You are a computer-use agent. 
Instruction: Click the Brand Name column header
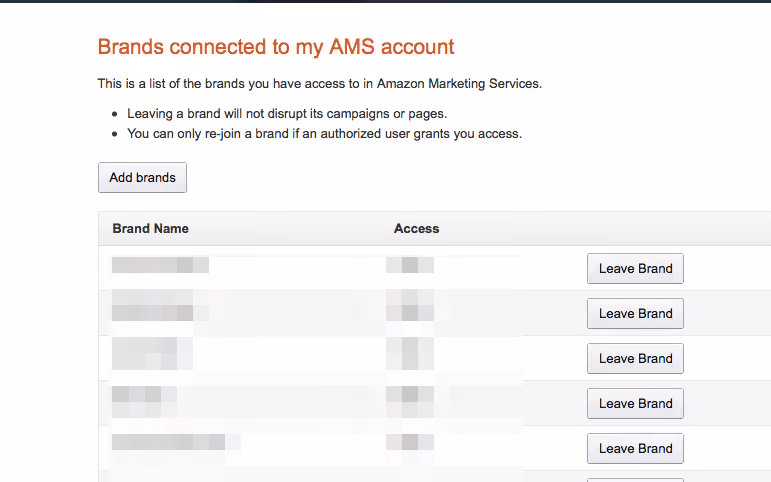(150, 229)
